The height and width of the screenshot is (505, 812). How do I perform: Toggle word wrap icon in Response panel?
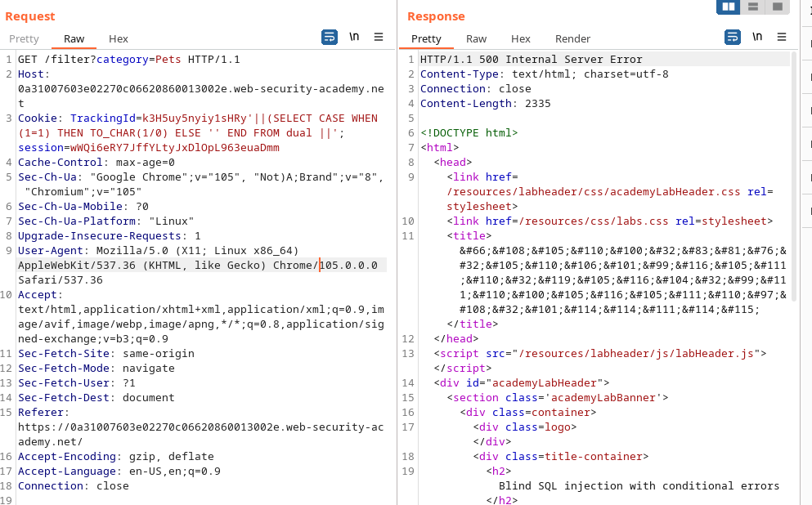pyautogui.click(x=732, y=38)
